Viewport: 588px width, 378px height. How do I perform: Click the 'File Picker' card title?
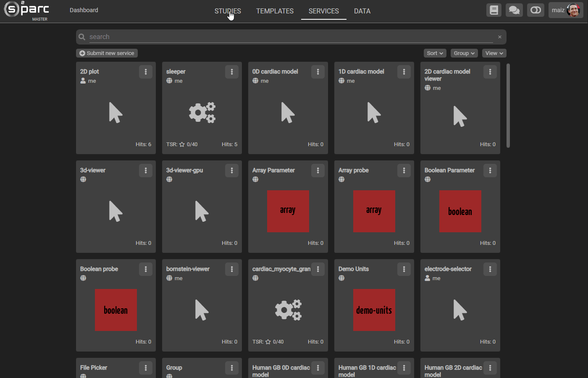tap(94, 367)
